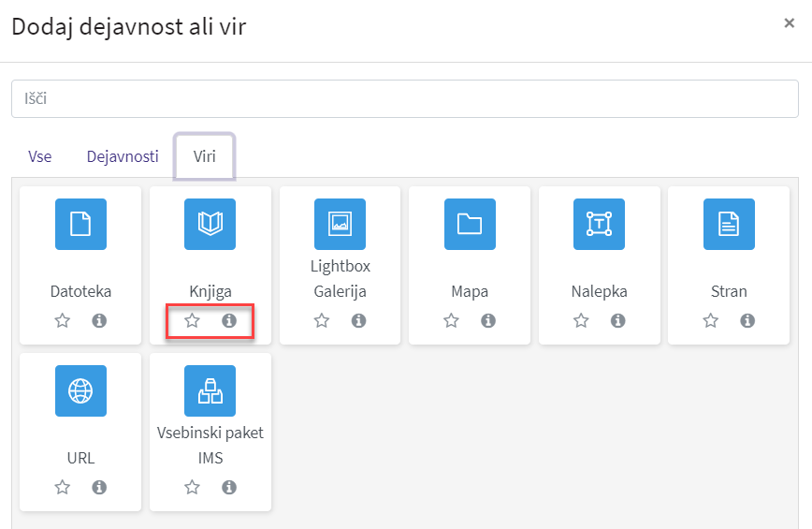View info for the Mapa resource
Screen dimensions: 812x529
(487, 321)
